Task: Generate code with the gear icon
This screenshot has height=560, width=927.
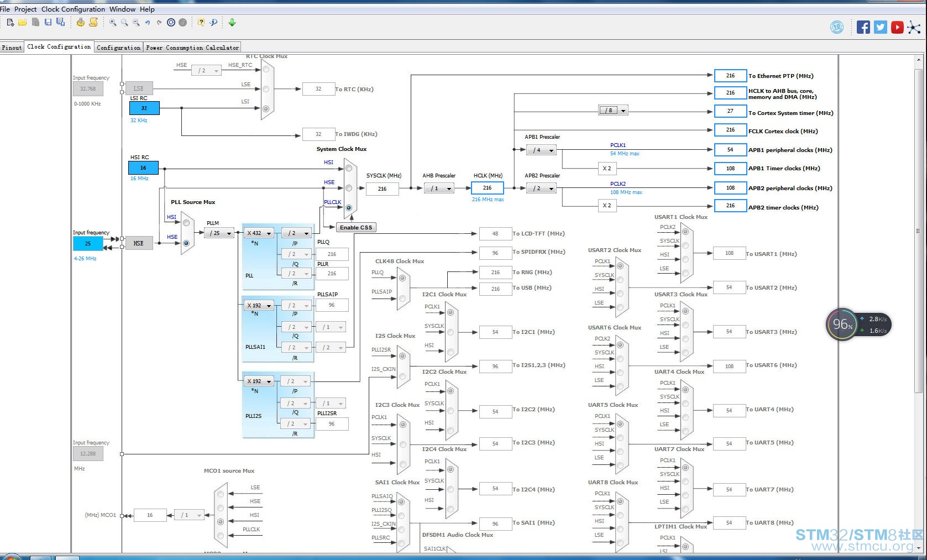Action: (81, 23)
